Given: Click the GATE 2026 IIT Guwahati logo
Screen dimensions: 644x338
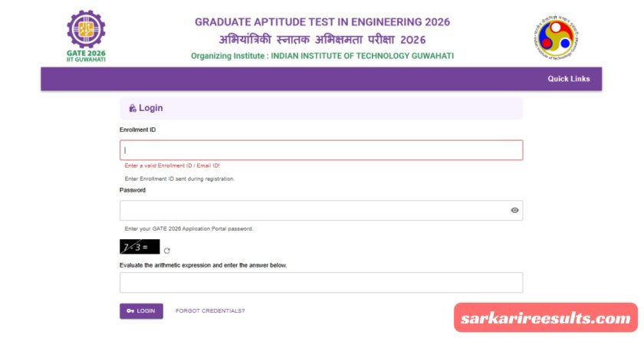Looking at the screenshot, I should click(86, 36).
